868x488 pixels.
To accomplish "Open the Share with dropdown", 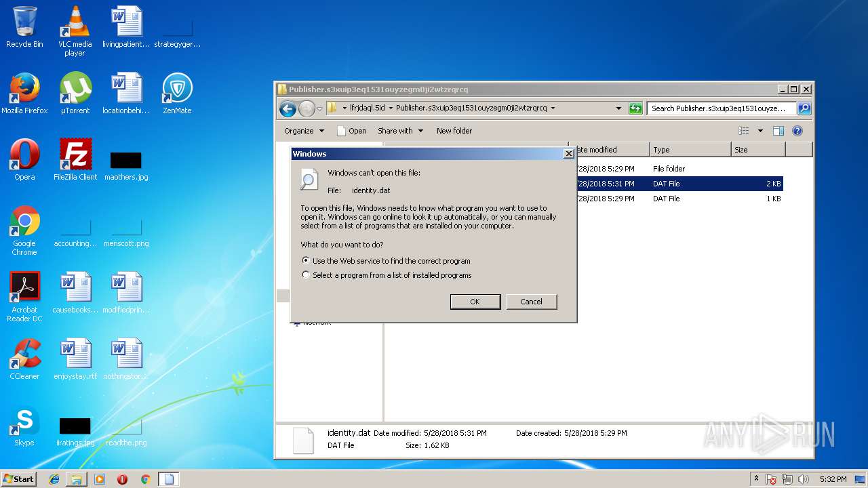I will point(400,131).
